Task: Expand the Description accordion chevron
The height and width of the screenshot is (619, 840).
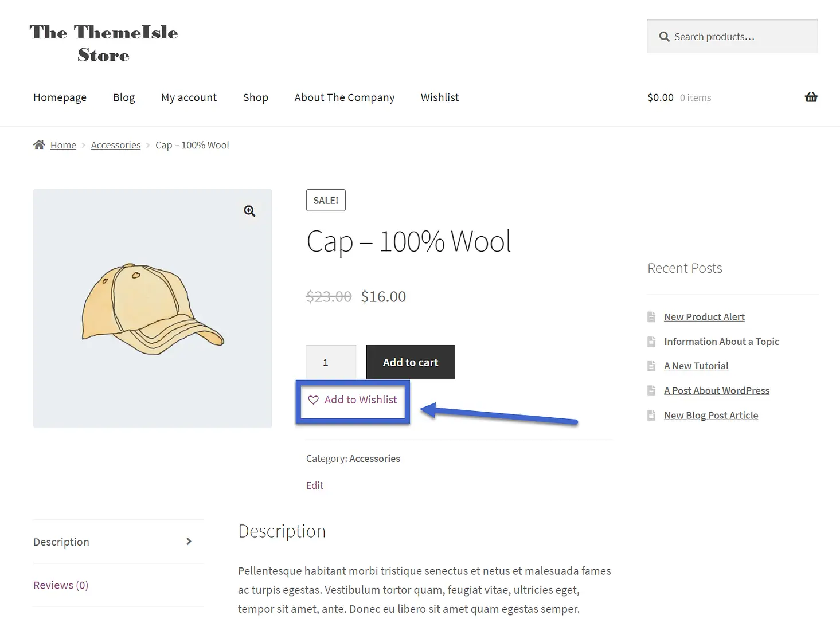Action: (189, 541)
